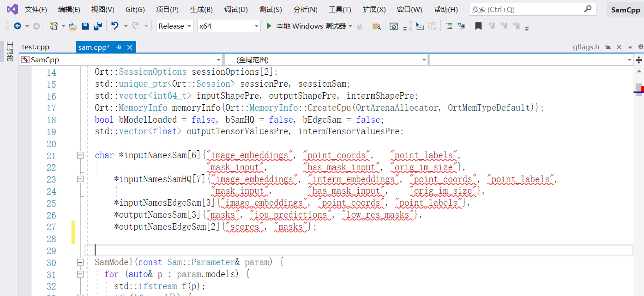Open a file using the open folder icon

72,26
